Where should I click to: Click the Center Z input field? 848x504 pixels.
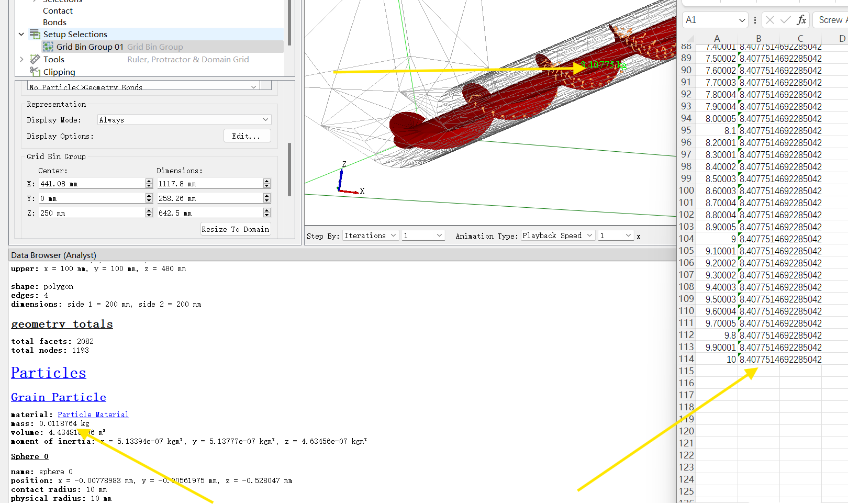[x=92, y=213]
